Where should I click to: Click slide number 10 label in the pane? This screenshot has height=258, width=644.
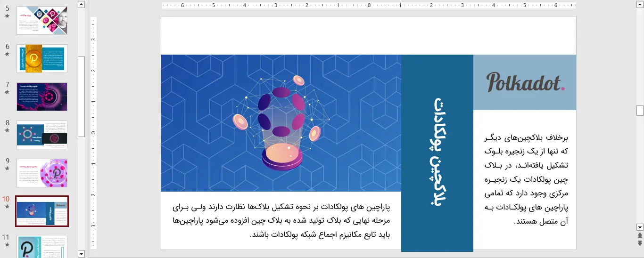point(6,199)
